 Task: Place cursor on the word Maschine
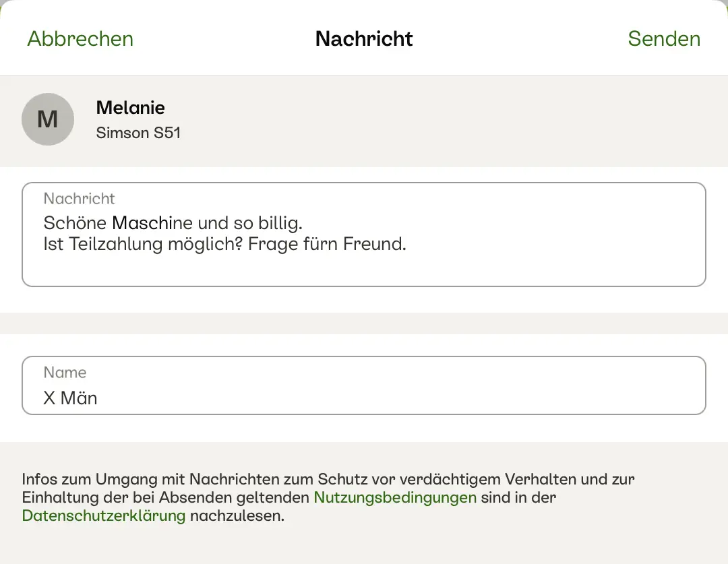coord(152,222)
